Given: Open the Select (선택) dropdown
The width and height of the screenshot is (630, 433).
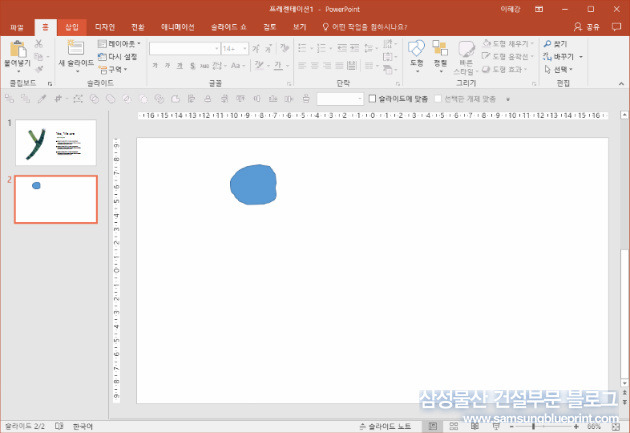Looking at the screenshot, I should pos(558,69).
